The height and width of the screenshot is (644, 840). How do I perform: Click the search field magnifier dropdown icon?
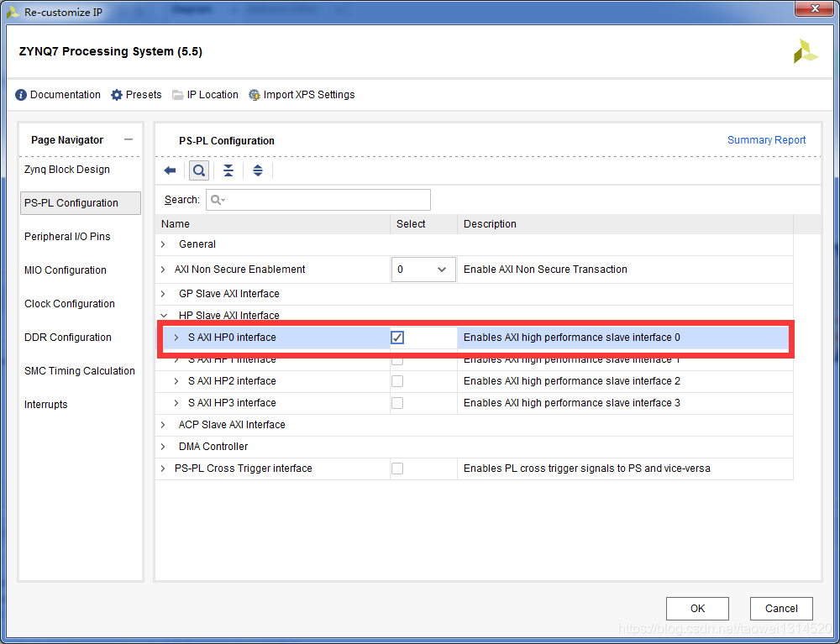pyautogui.click(x=218, y=200)
